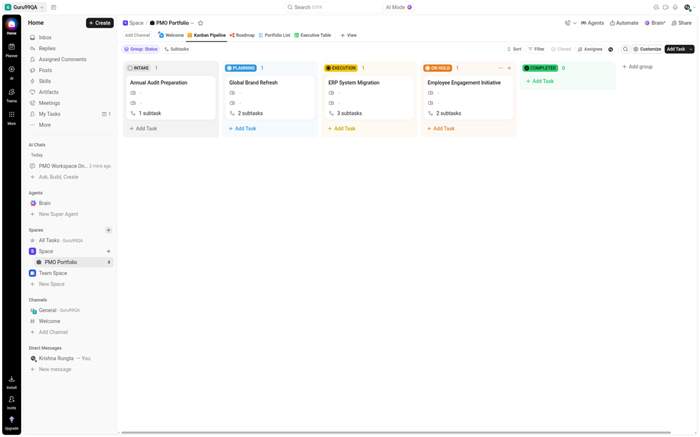The height and width of the screenshot is (437, 700).
Task: Click the bottom horizontal scrollbar
Action: [396, 433]
